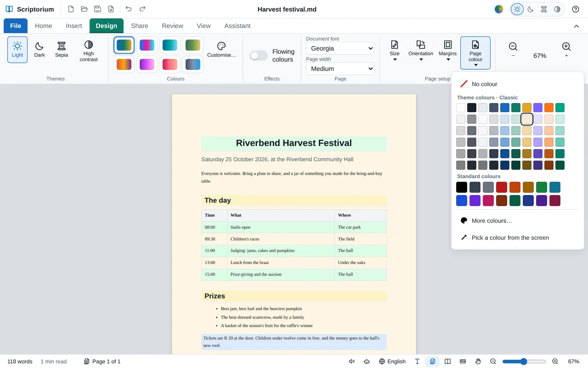
Task: Open help via the question mark icon
Action: (576, 9)
